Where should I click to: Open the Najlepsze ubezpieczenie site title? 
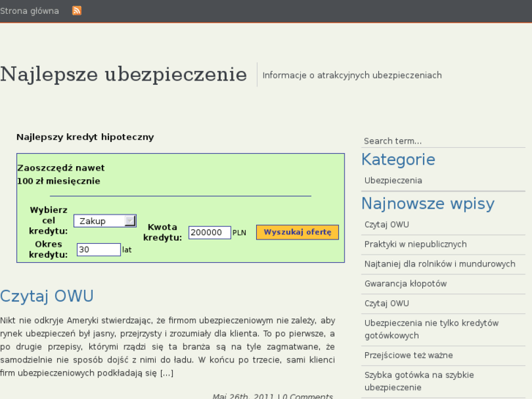[124, 74]
